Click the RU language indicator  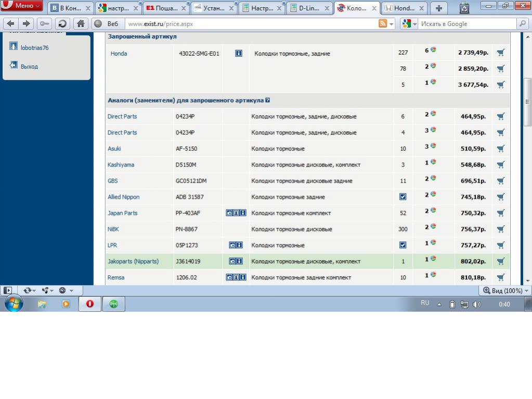tap(425, 303)
